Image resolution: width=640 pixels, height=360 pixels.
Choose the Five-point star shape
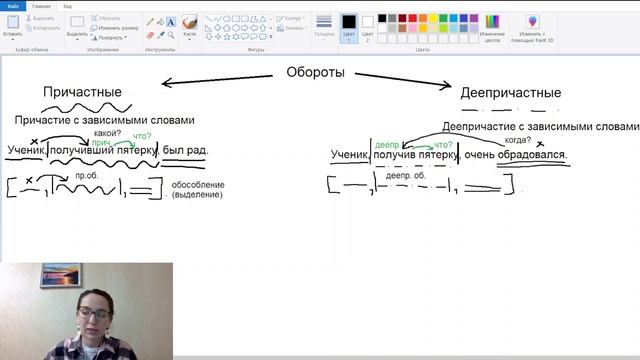pos(227,37)
